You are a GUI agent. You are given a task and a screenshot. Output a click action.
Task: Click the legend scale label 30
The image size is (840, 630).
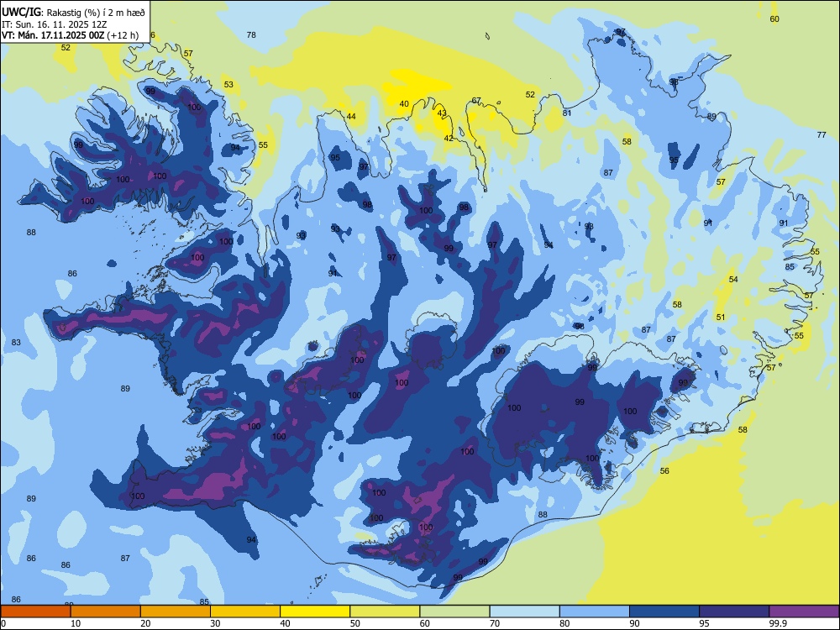[x=215, y=623]
